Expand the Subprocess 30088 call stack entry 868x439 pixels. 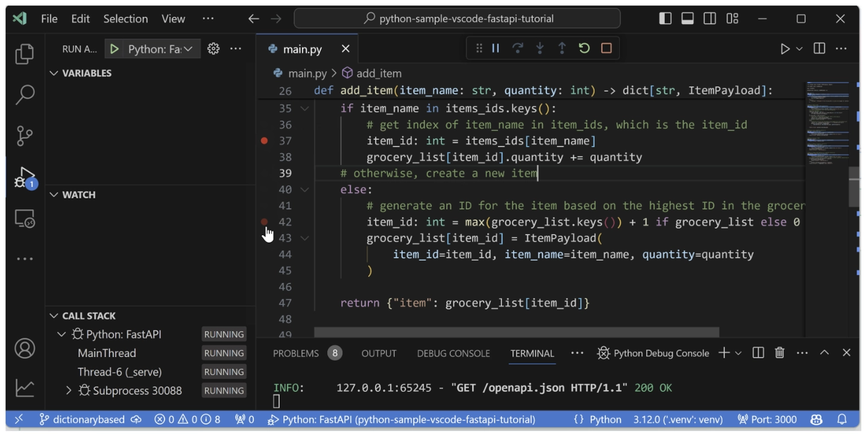click(x=69, y=391)
